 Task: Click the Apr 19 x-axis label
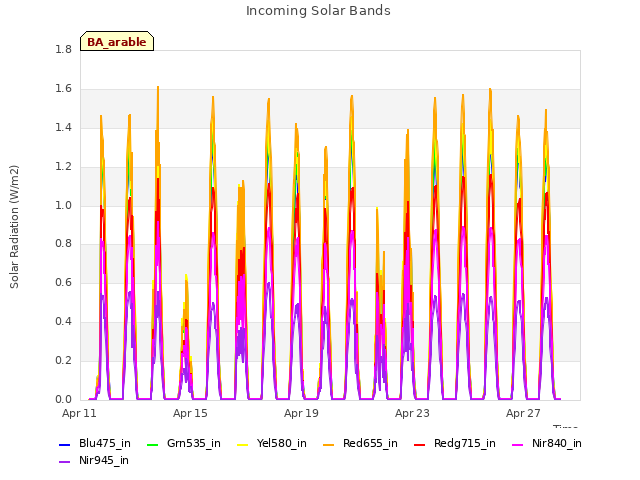(301, 413)
